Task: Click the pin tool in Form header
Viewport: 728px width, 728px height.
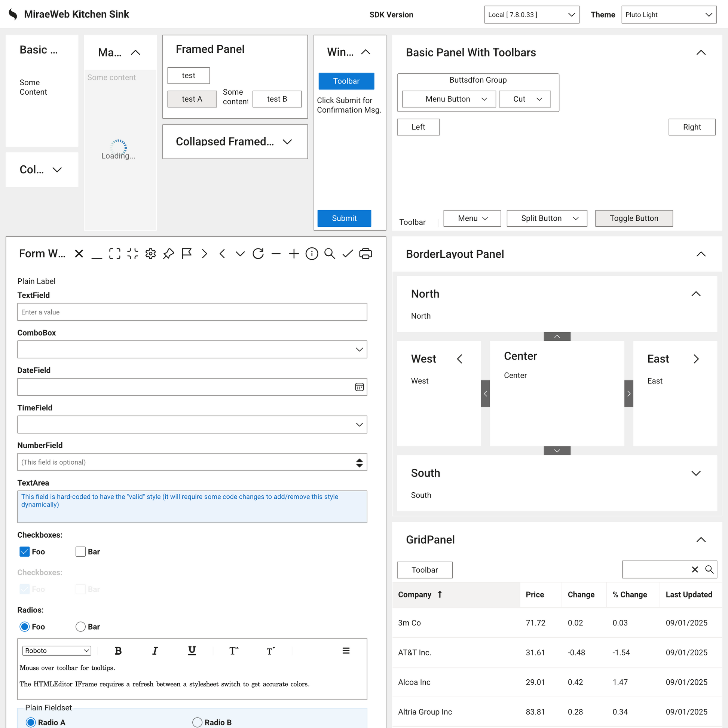Action: [168, 254]
